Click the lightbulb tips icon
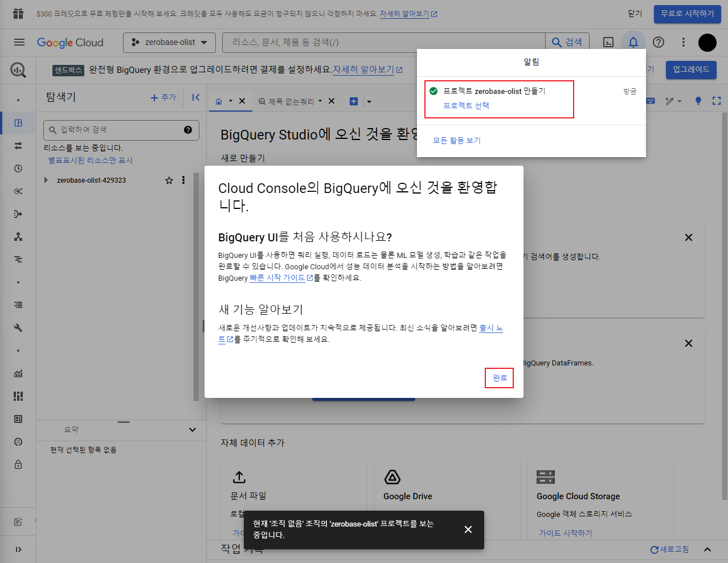Image resolution: width=728 pixels, height=563 pixels. pos(698,101)
